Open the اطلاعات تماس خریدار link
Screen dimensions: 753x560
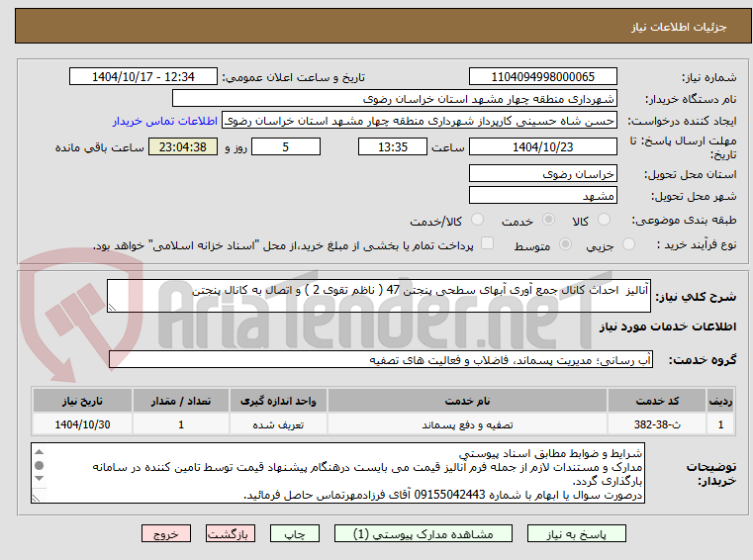[x=165, y=121]
